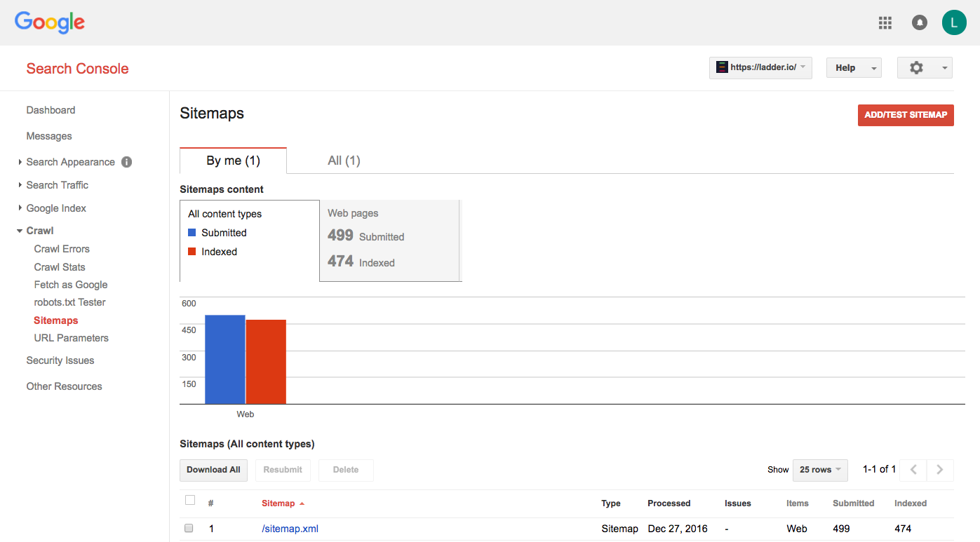Click the blue Submitted legend swatch

192,233
